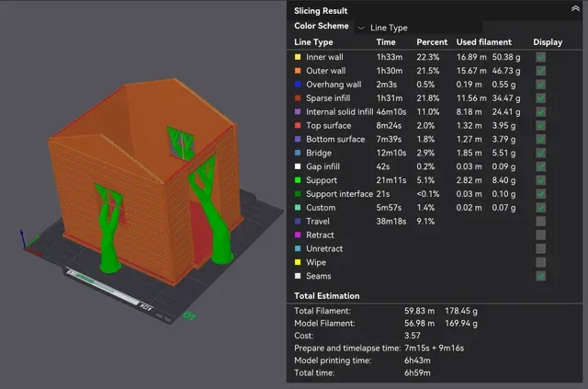Click the green tree support near door

click(210, 211)
